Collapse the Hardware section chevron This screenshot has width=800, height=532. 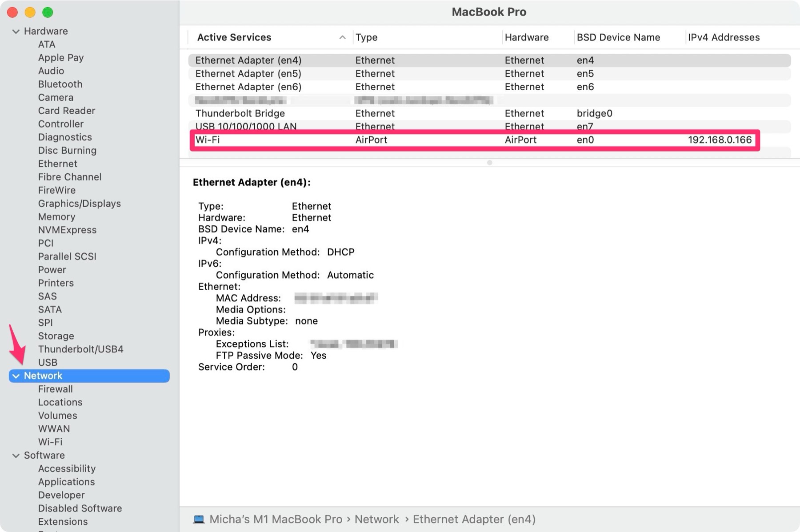tap(16, 31)
